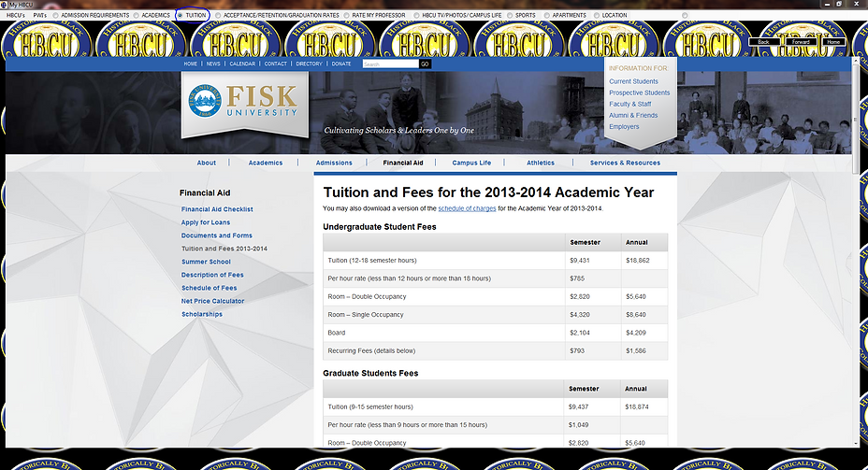This screenshot has height=470, width=868.
Task: Select the Admission Requirements radio button
Action: [55, 16]
